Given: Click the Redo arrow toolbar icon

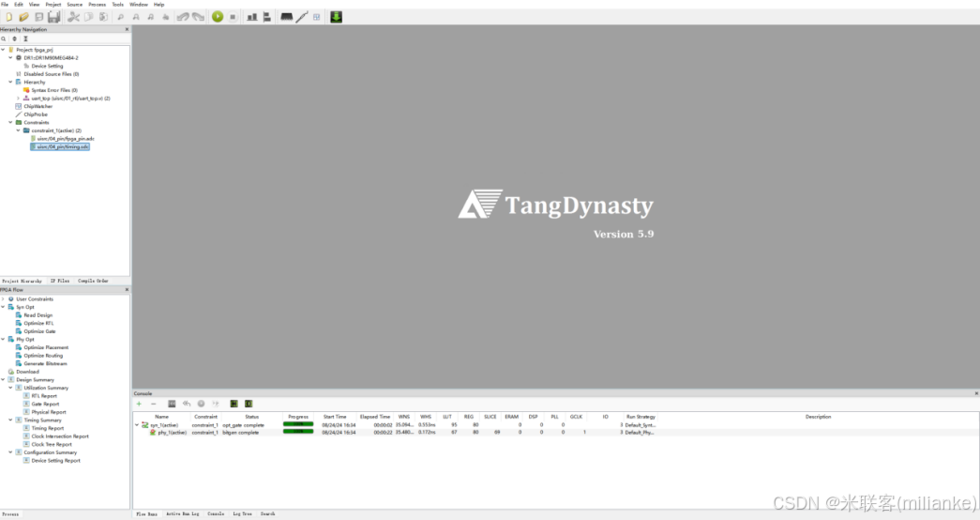Looking at the screenshot, I should pos(198,17).
